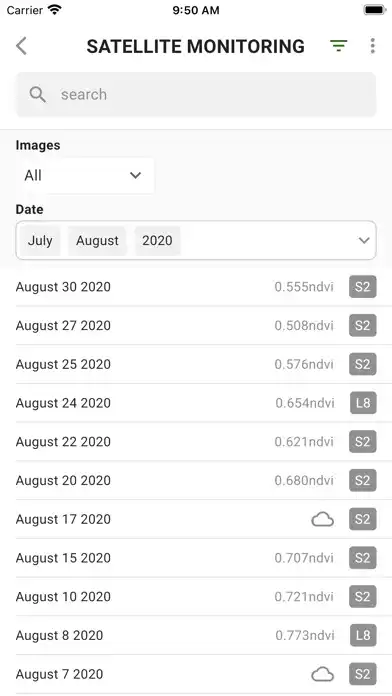Viewport: 392px width, 696px height.
Task: Open the August 27 2020 entry
Action: tap(196, 325)
